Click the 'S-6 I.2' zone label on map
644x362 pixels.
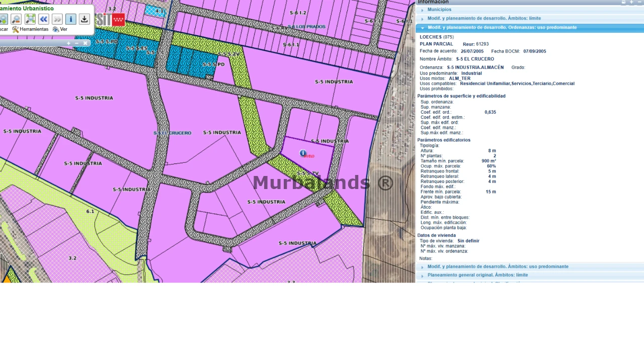298,13
